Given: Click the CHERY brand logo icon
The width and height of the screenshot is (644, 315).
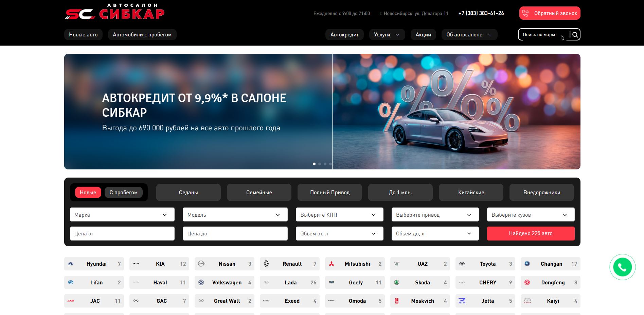Looking at the screenshot, I should pos(462,282).
